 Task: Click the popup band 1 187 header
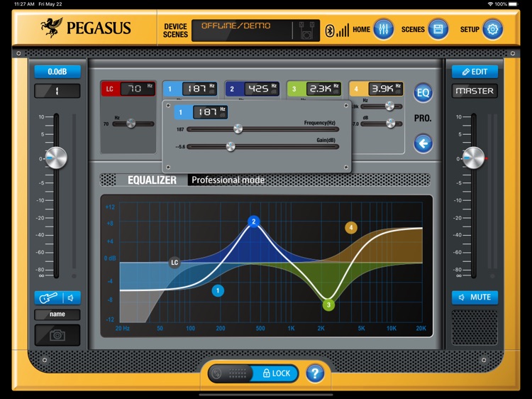click(x=201, y=112)
